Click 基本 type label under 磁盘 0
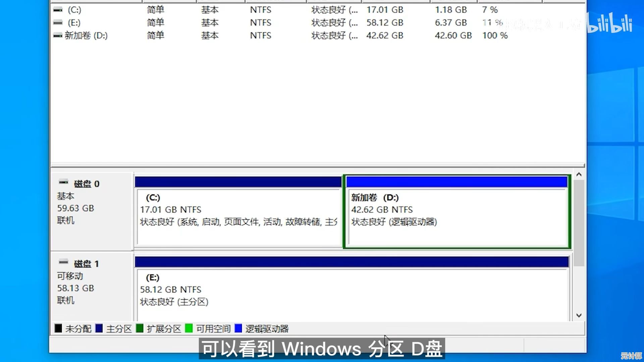 click(x=65, y=196)
